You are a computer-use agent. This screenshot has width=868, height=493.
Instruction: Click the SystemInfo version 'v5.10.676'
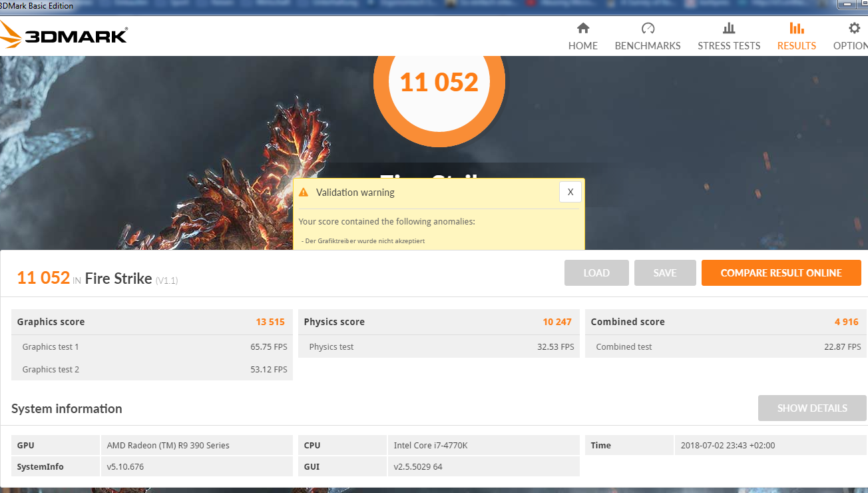pos(125,467)
